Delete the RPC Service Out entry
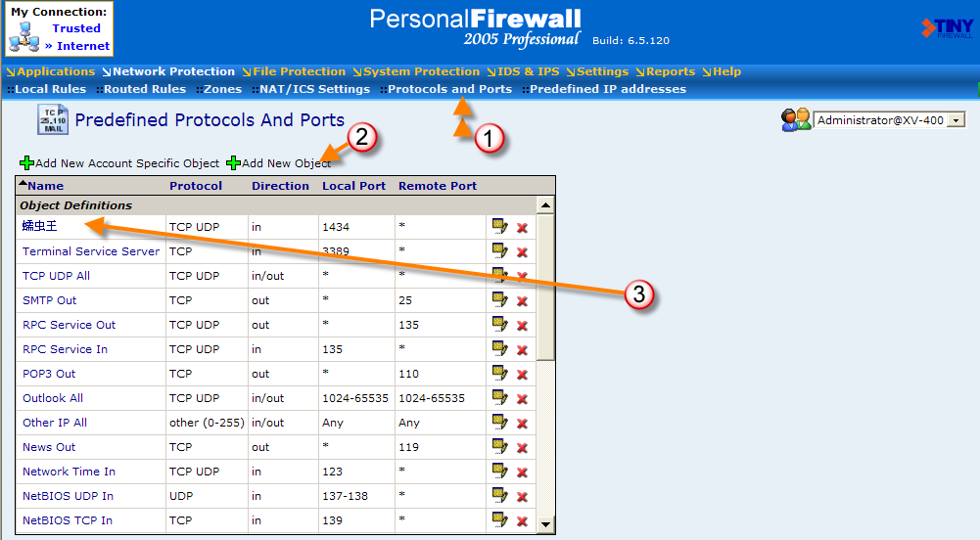This screenshot has height=540, width=980. coord(522,325)
